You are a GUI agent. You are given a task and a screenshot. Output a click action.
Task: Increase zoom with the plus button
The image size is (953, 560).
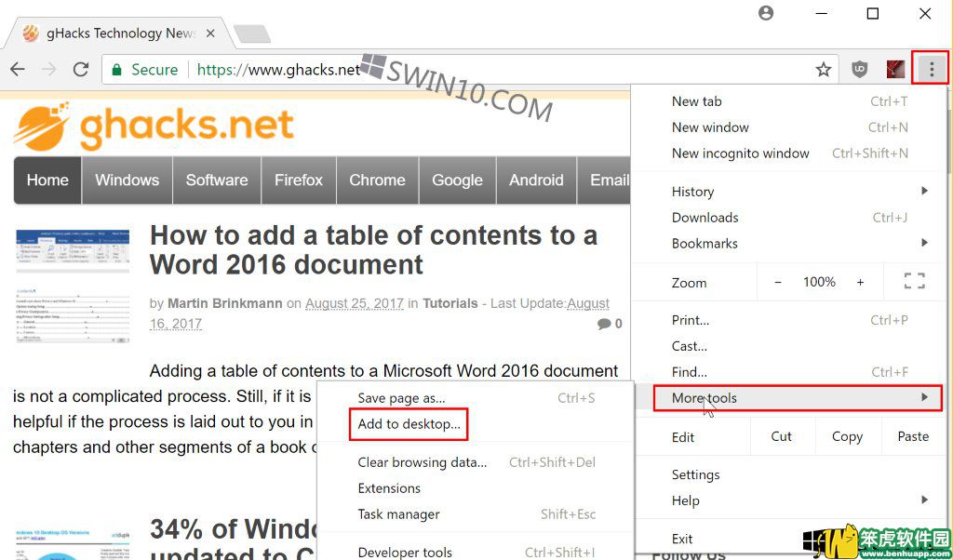pyautogui.click(x=860, y=282)
